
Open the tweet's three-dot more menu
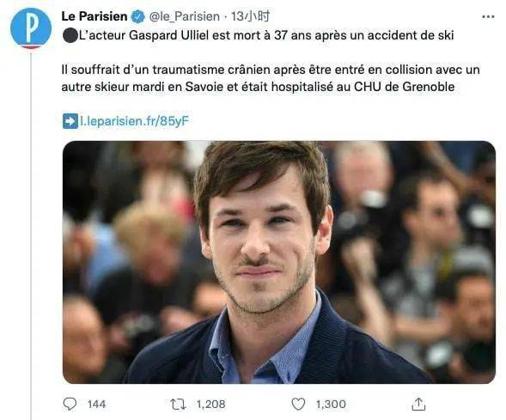tap(488, 17)
